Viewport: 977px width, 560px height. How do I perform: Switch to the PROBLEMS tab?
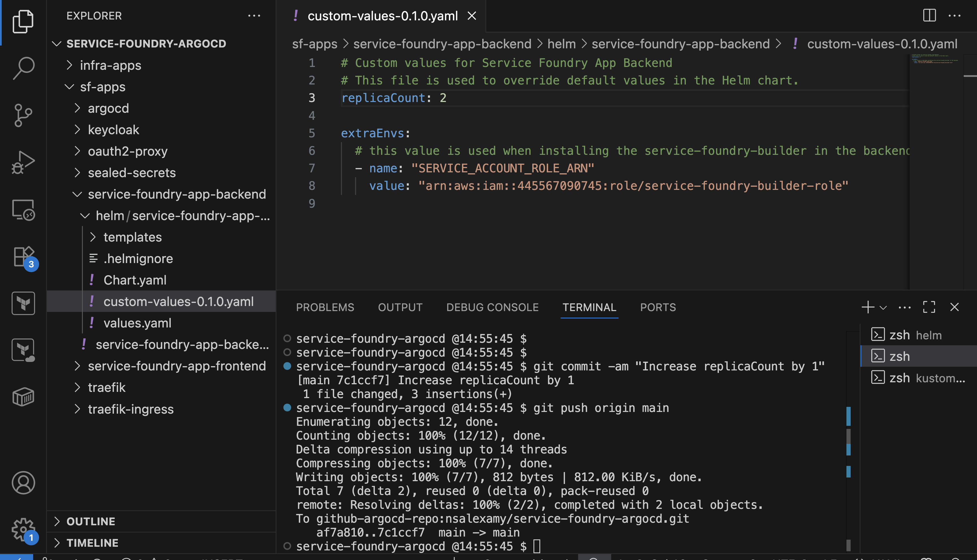[325, 307]
